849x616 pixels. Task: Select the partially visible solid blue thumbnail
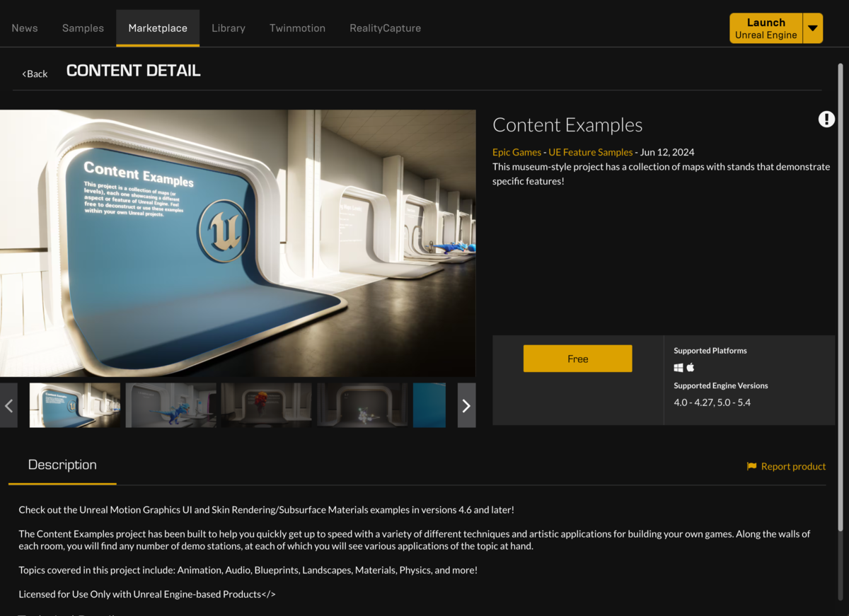click(429, 405)
